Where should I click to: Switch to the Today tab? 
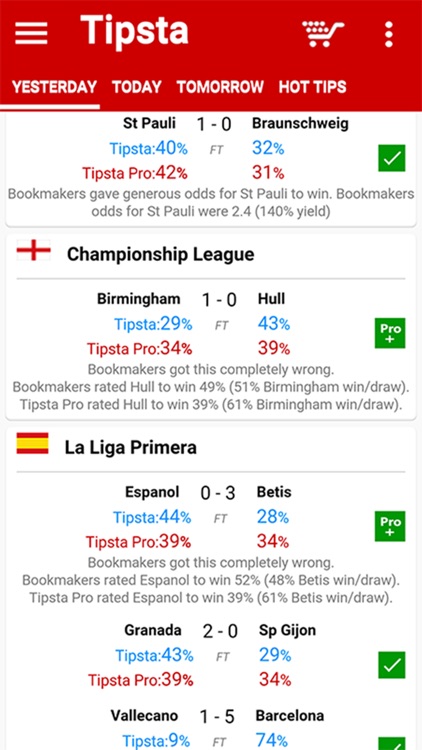(137, 87)
